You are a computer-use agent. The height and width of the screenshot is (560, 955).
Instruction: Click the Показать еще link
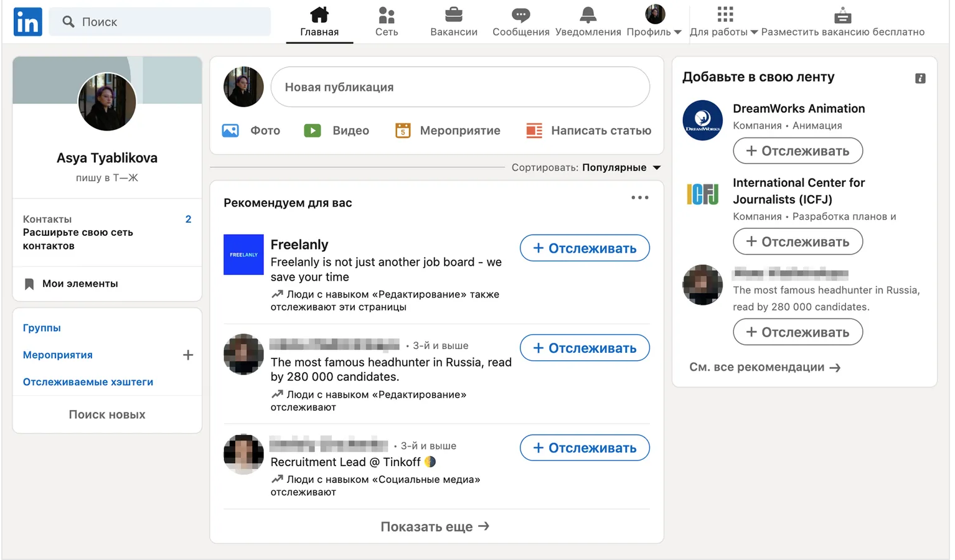[435, 527]
